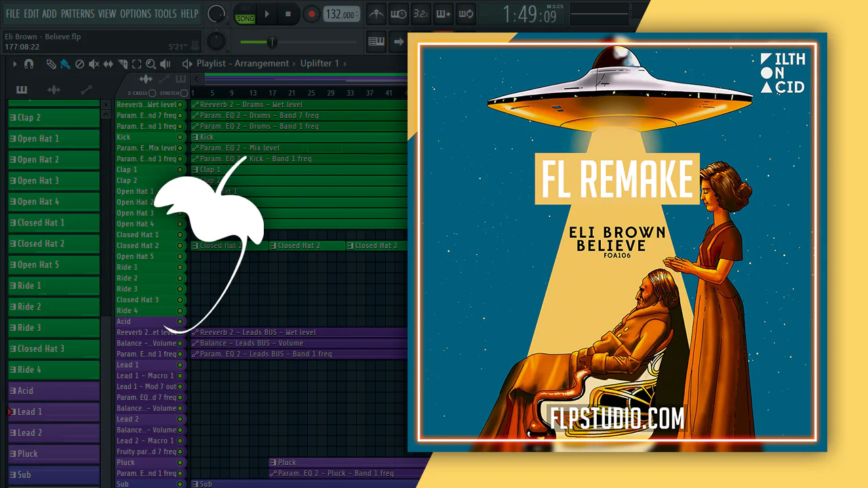Select the Draw pencil tool
Screen dimensions: 868x488
tap(52, 64)
